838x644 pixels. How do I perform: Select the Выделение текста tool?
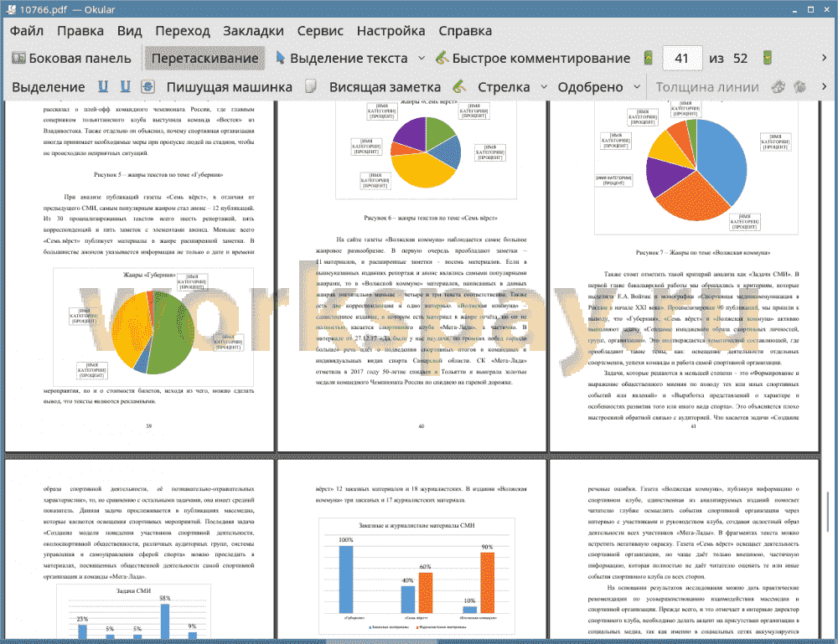(342, 59)
